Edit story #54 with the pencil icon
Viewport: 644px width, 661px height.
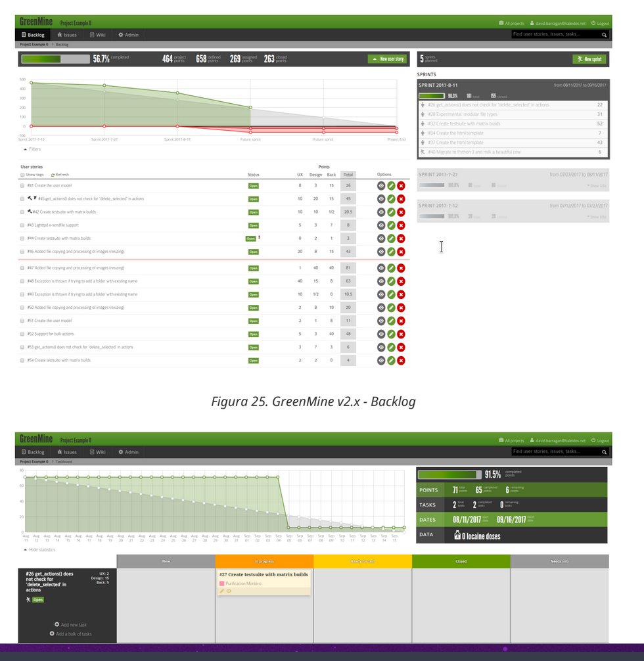(x=391, y=361)
